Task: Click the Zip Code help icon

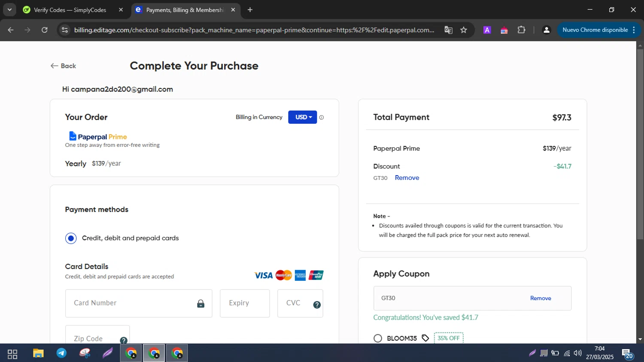Action: coord(124,341)
